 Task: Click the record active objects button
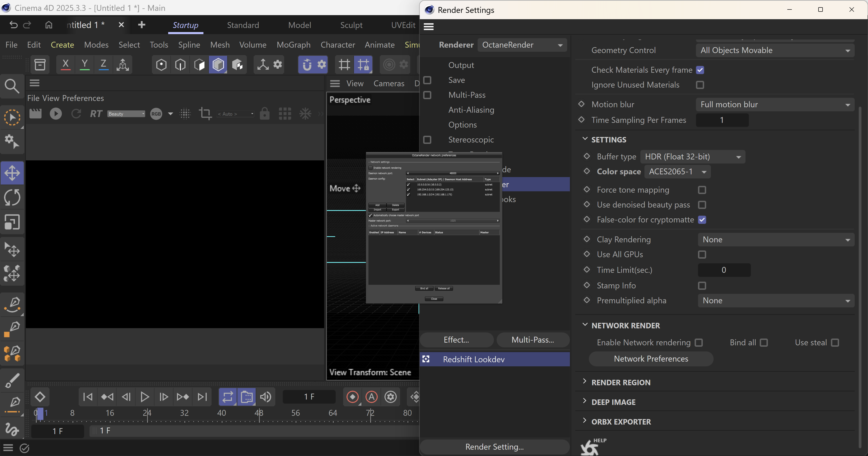[x=352, y=397]
